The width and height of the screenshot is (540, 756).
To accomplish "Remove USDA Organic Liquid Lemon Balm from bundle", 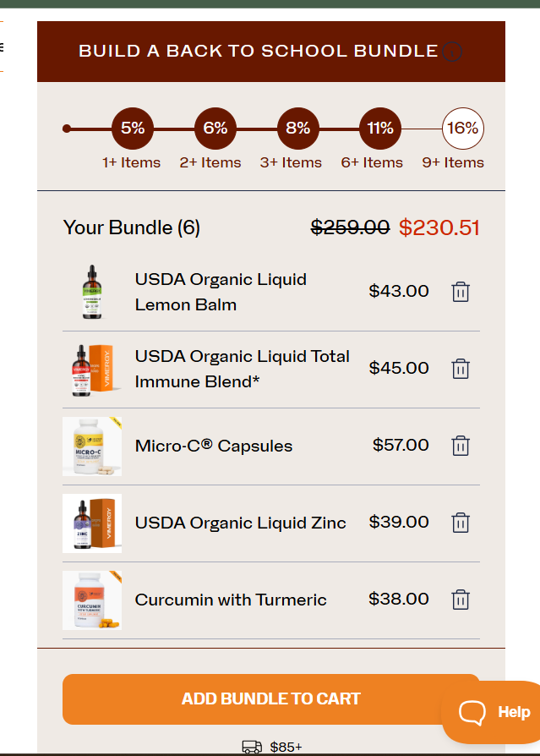I will [461, 292].
